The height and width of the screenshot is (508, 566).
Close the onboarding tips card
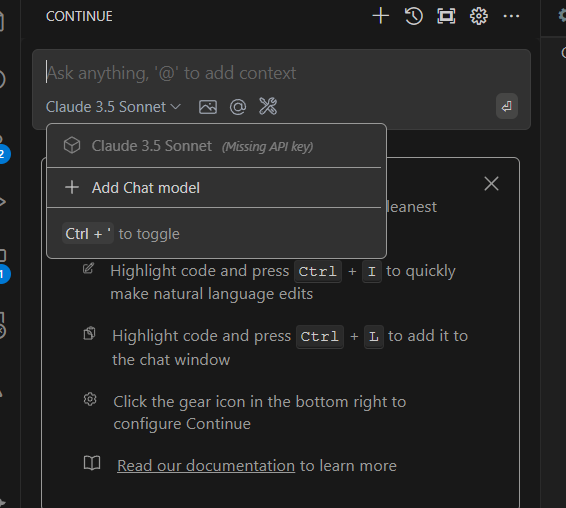pos(491,183)
